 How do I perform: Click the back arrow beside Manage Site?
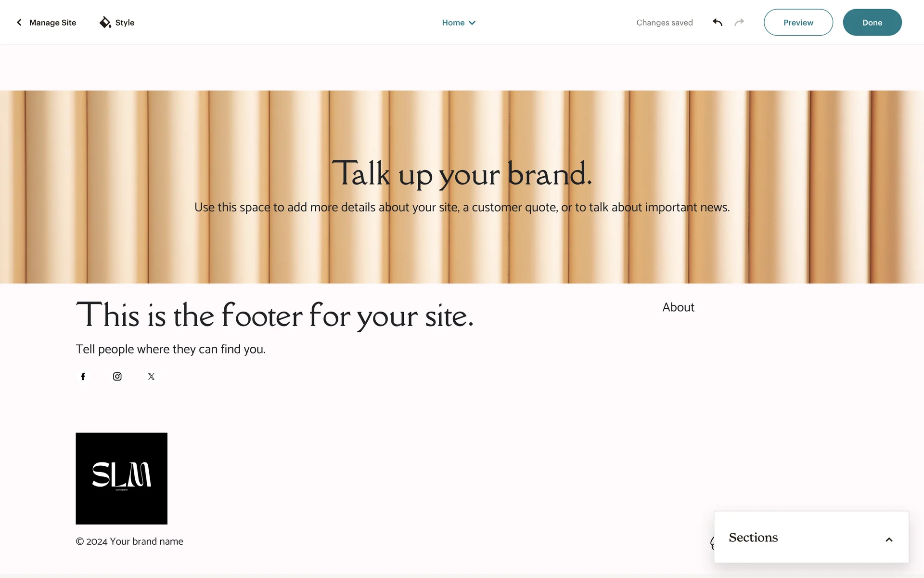19,23
